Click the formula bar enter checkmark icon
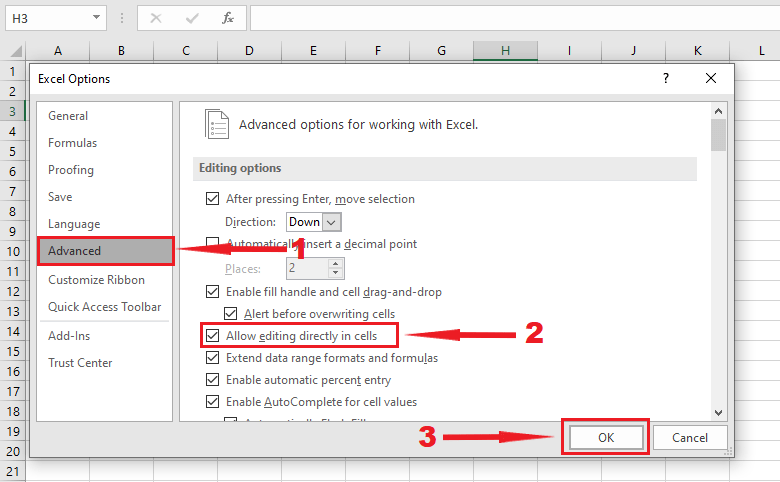 [192, 18]
